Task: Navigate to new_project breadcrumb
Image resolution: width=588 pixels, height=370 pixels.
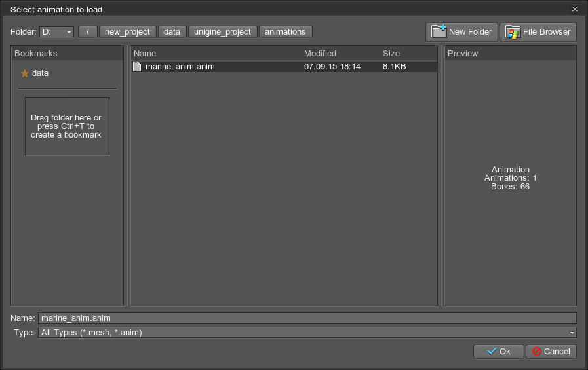Action: pyautogui.click(x=127, y=32)
